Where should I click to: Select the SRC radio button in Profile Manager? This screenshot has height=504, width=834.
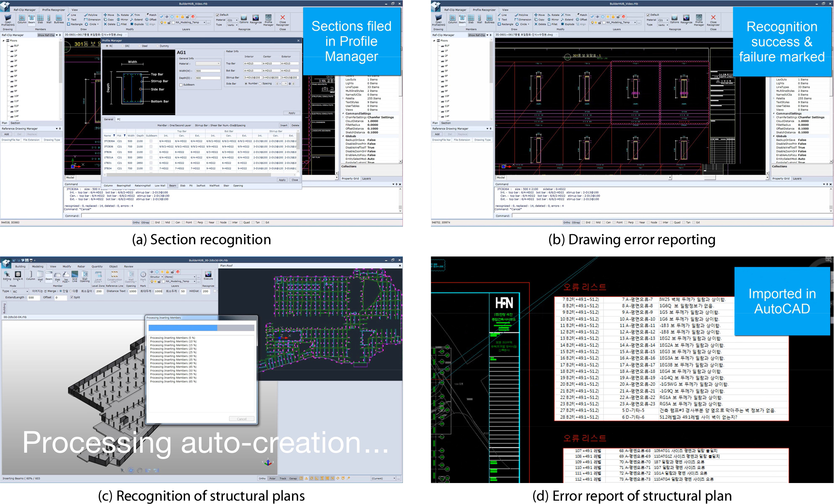(123, 46)
